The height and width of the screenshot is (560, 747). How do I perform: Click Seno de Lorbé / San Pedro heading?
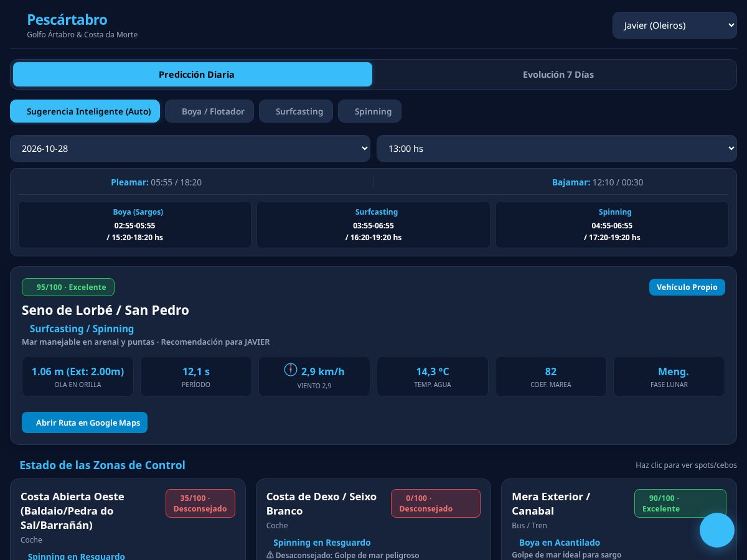point(105,310)
